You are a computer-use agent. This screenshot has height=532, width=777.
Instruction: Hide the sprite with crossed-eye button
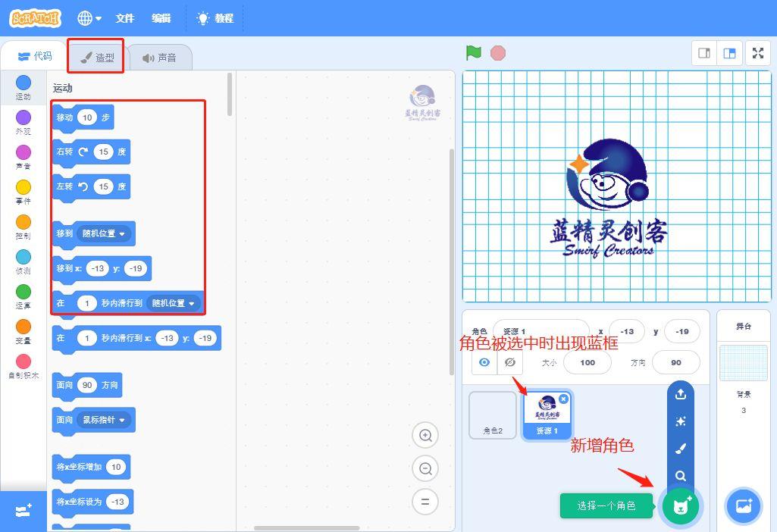pos(510,362)
